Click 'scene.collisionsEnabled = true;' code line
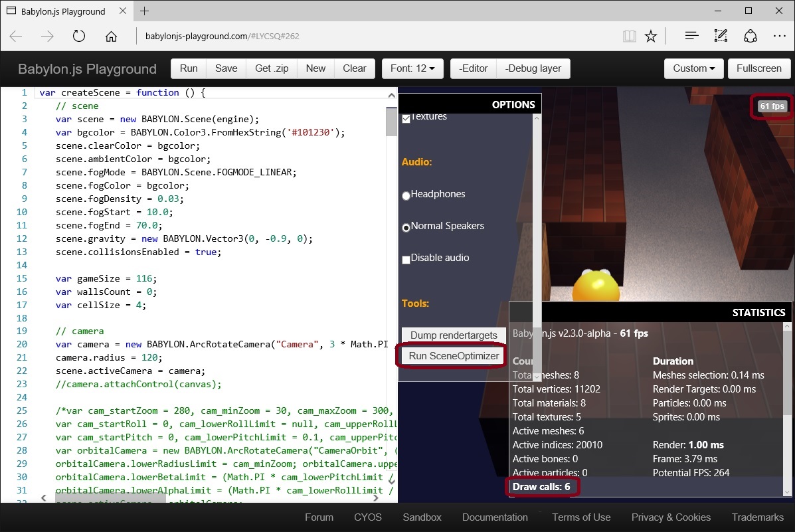 (138, 252)
